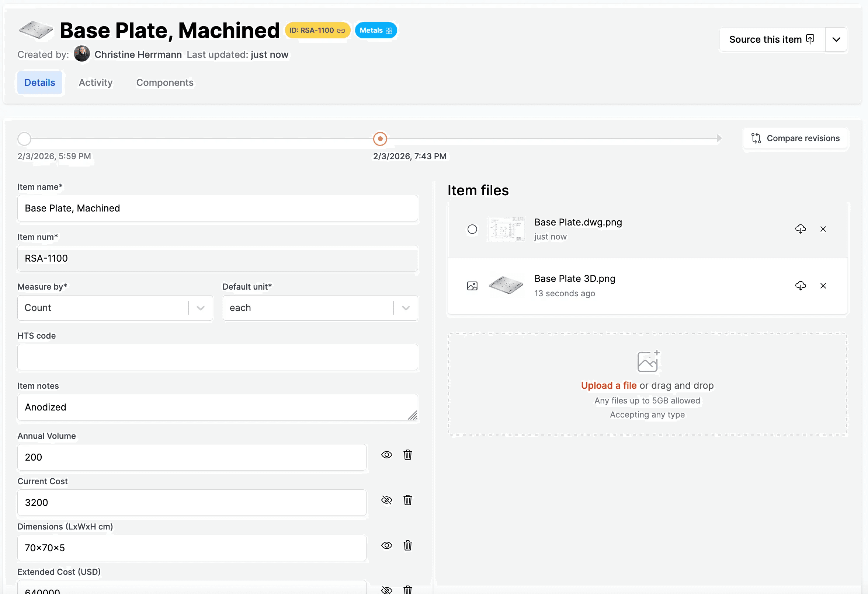Copy link from RSA-1100 ID badge
Image resolution: width=868 pixels, height=594 pixels.
coord(341,31)
